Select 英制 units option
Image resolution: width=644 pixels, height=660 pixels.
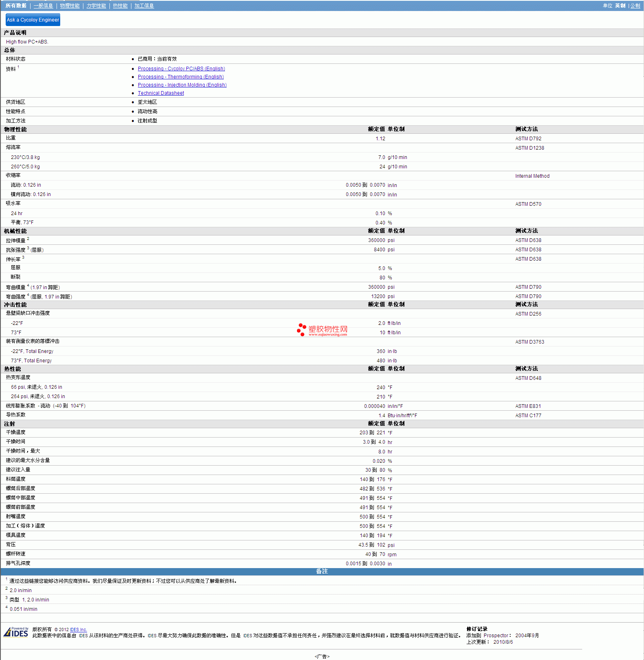pyautogui.click(x=620, y=6)
